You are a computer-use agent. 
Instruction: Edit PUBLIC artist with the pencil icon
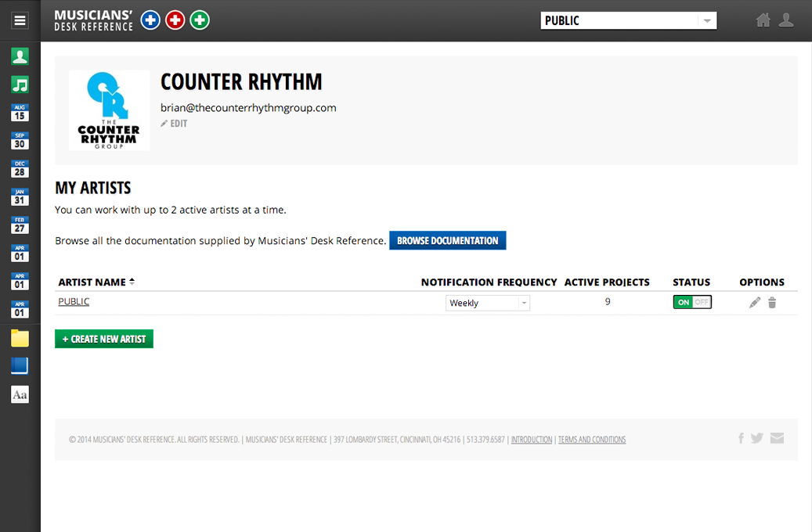coord(755,303)
